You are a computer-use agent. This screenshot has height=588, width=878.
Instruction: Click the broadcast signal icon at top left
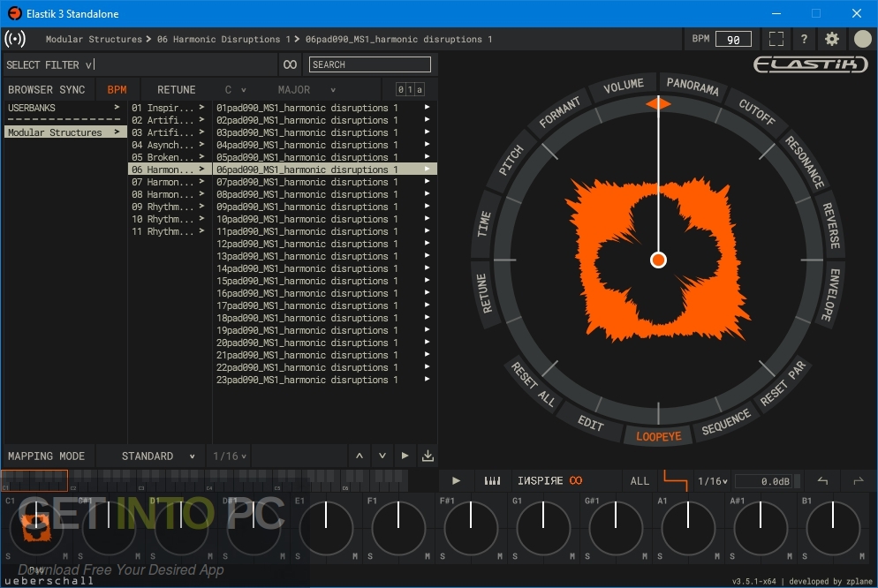15,39
